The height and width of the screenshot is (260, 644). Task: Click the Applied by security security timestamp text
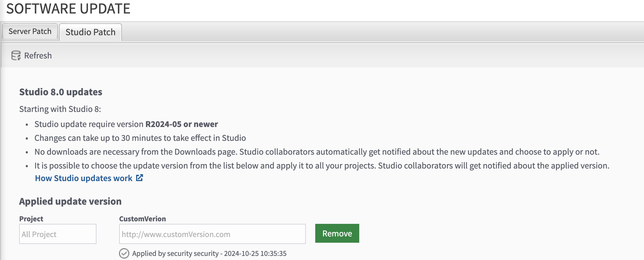click(209, 253)
